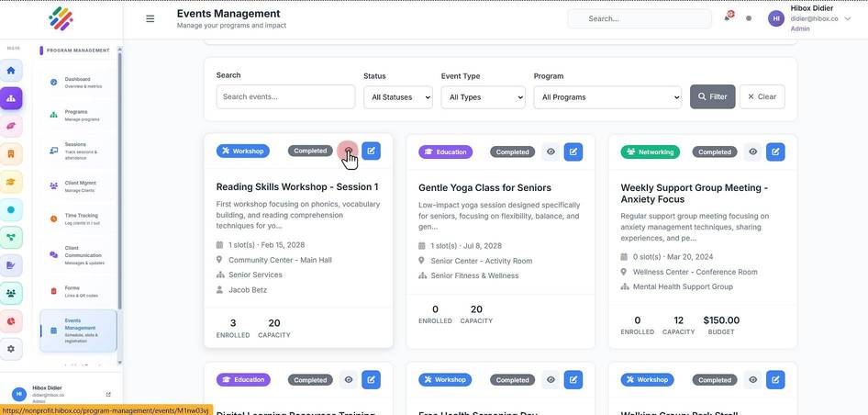
Task: Edit the Gentle Yoga Class event
Action: click(x=573, y=151)
